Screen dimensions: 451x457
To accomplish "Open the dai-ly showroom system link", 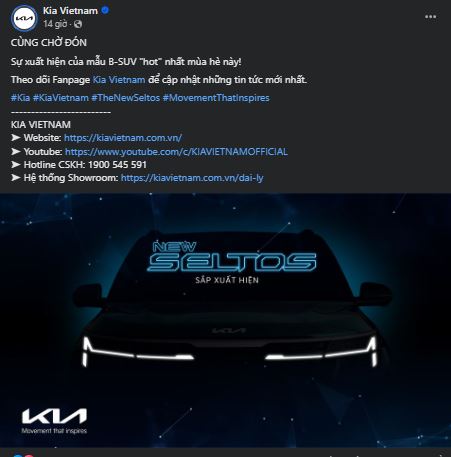I will [192, 178].
